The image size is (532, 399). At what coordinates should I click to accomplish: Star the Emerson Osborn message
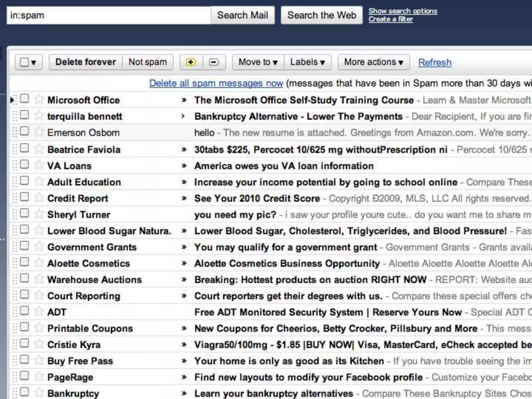[39, 132]
